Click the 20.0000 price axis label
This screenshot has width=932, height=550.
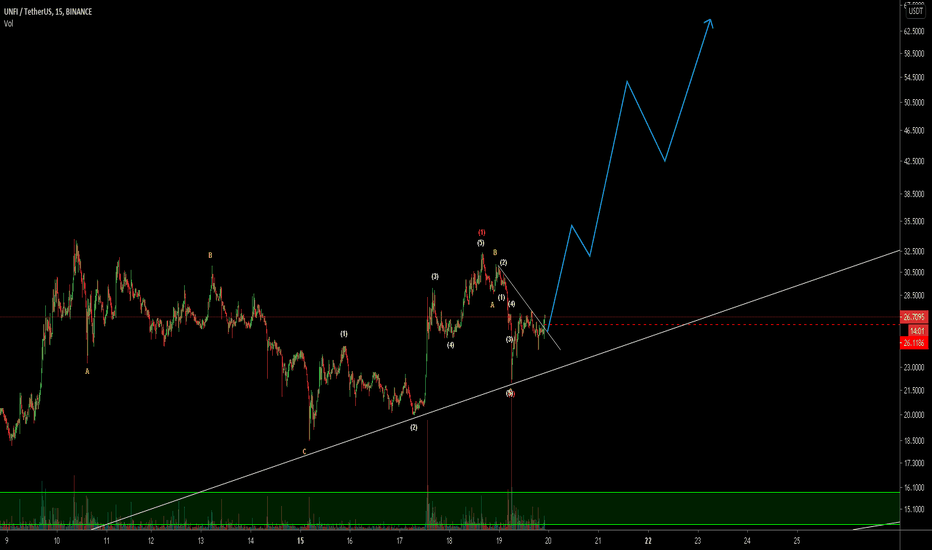[x=914, y=415]
